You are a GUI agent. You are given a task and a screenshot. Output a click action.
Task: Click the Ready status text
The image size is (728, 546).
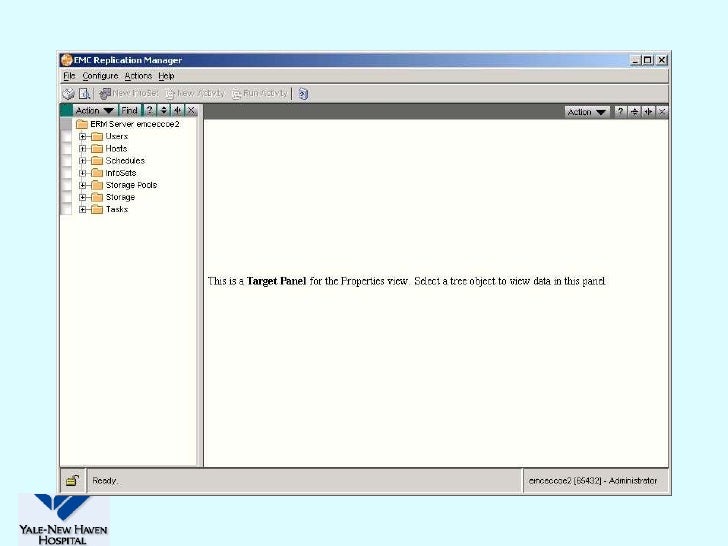105,481
